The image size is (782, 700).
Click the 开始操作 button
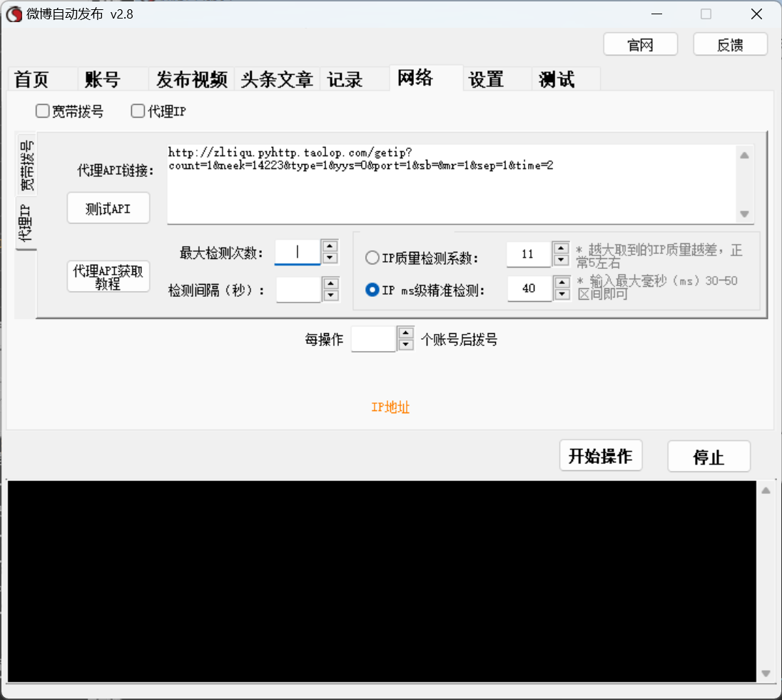tap(601, 455)
